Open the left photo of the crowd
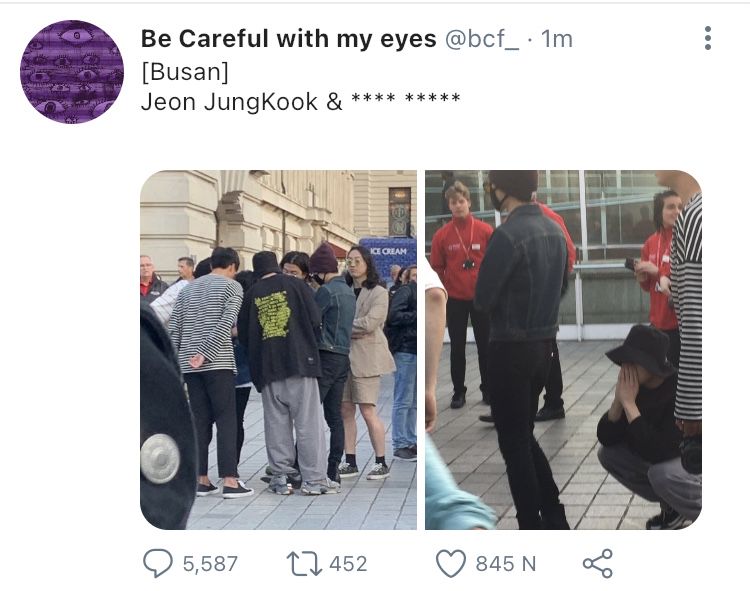Image resolution: width=750 pixels, height=591 pixels. (278, 350)
